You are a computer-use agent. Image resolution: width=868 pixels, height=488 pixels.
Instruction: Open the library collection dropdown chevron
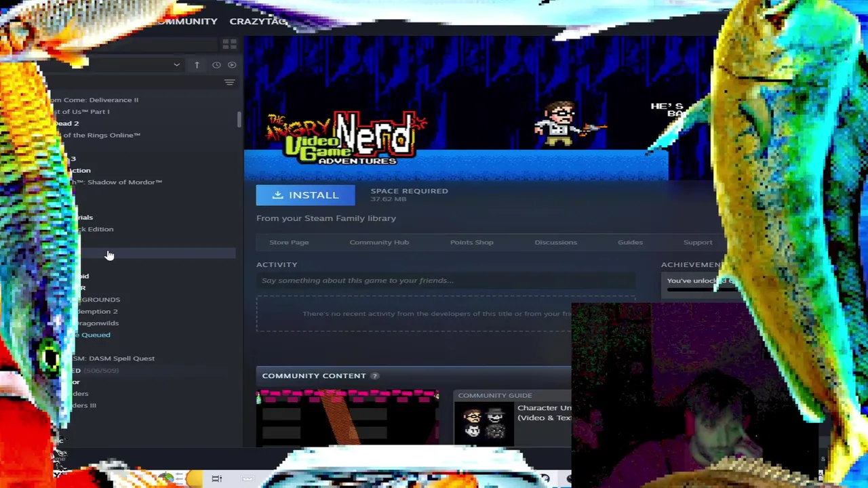point(176,65)
